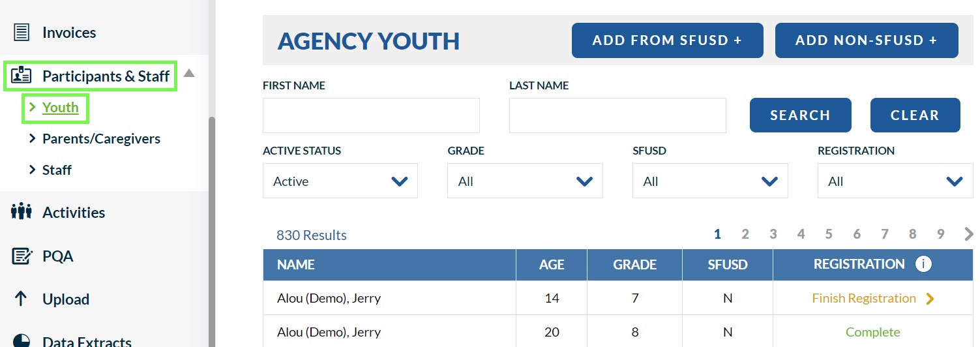Screen dimensions: 980x347
Task: Click the sidebar vertical scrollbar
Action: pyautogui.click(x=212, y=232)
